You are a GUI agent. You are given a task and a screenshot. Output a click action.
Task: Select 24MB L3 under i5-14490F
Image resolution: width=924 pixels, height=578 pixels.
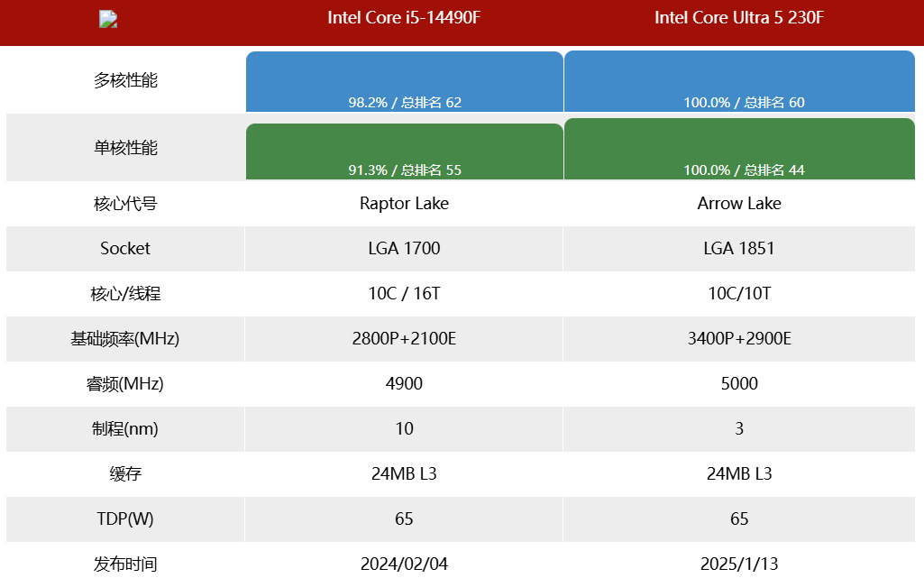click(x=404, y=473)
